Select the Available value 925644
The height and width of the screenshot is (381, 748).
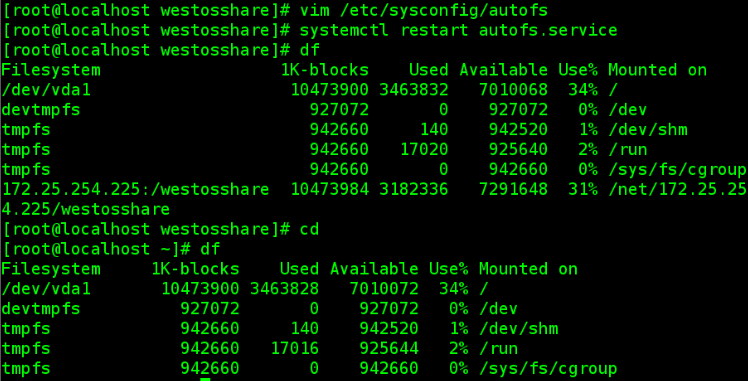[x=389, y=349]
